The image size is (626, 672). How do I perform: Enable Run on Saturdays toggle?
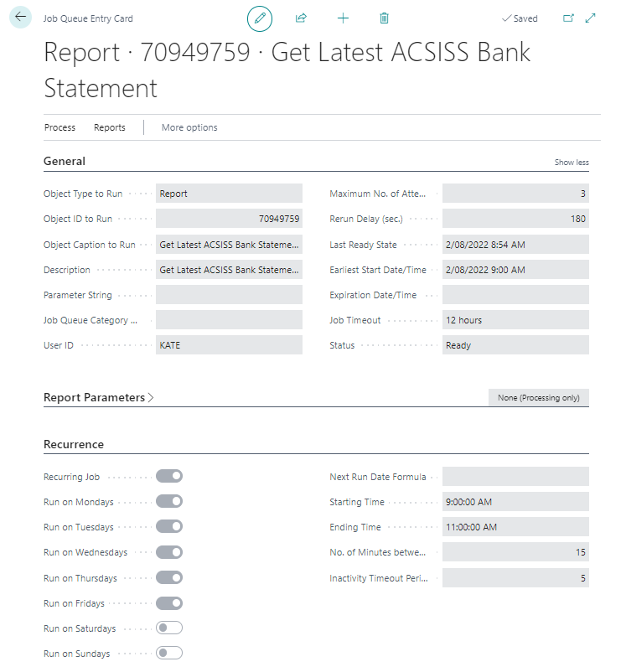[x=169, y=628]
